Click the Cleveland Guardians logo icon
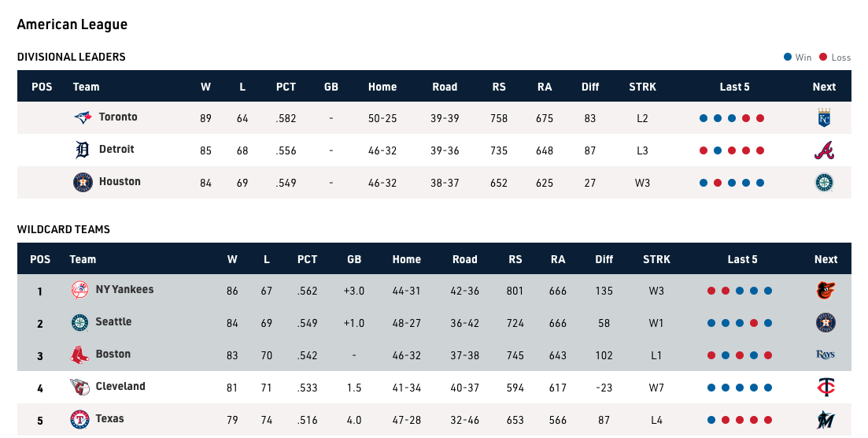This screenshot has height=438, width=868. [79, 388]
